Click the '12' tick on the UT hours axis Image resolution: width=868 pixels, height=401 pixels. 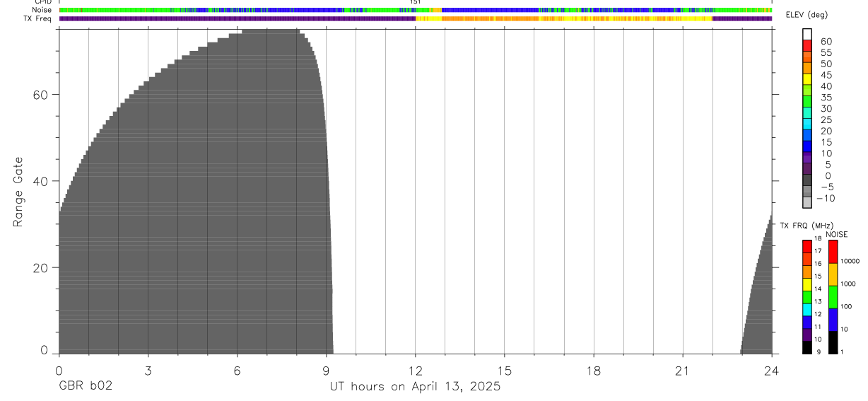tap(416, 370)
